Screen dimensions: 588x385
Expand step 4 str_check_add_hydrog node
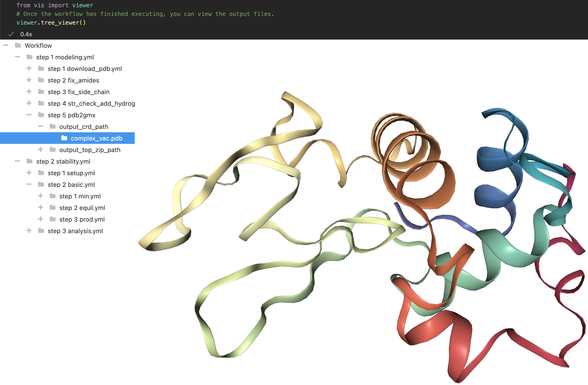coord(29,103)
